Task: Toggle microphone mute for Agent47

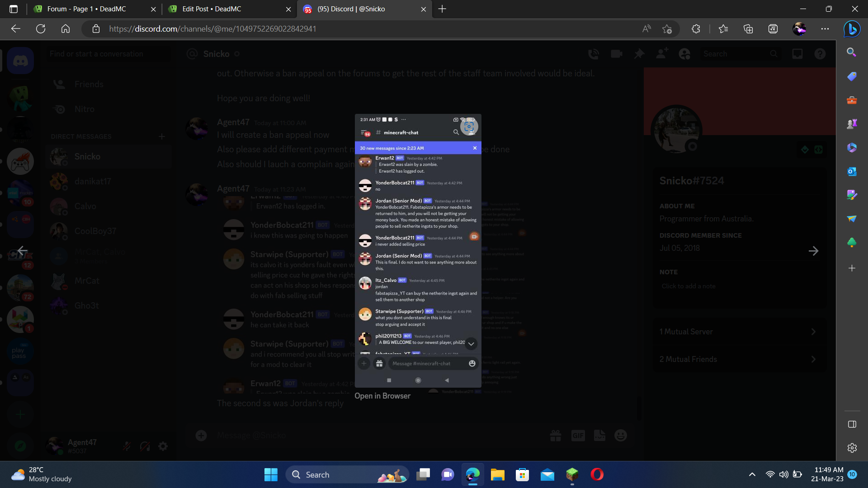Action: 127,446
